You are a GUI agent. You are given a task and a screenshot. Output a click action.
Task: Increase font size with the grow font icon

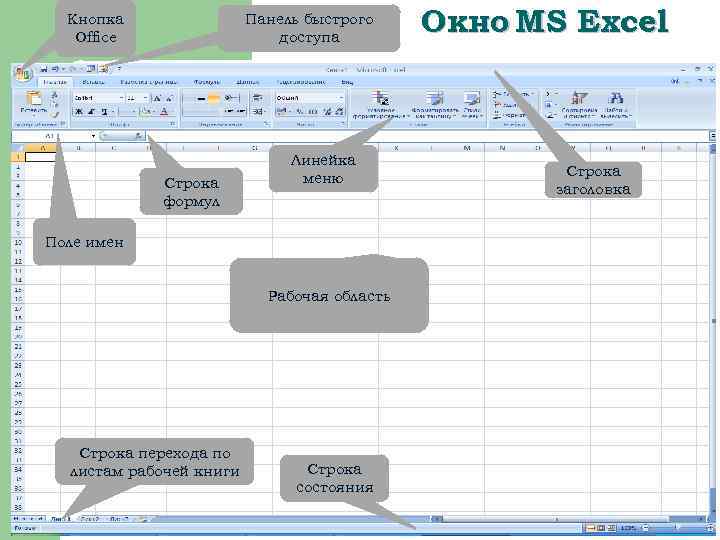pos(157,98)
